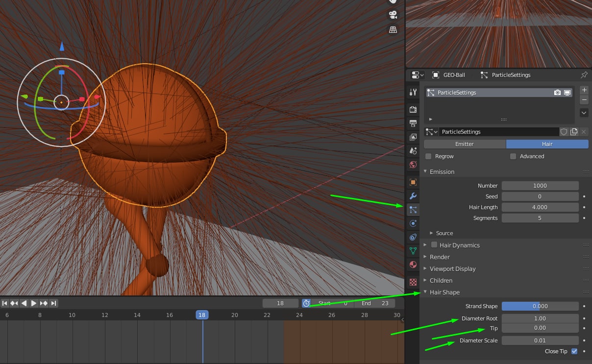The image size is (592, 364).
Task: Toggle camera view in viewport
Action: (x=393, y=14)
